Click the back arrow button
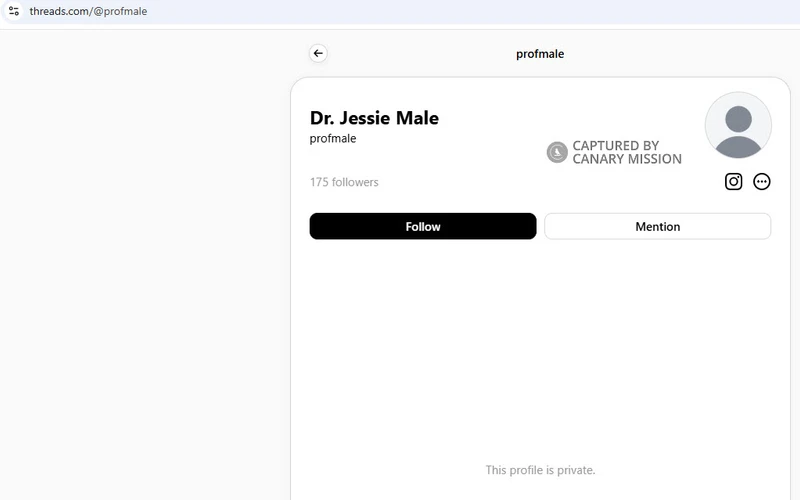The image size is (800, 500). pos(318,53)
